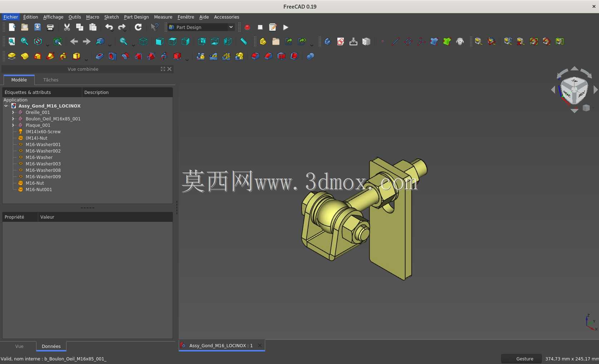Screen dimensions: 599x364
Task: Select M16-Washer003 in the tree
Action: 43,164
